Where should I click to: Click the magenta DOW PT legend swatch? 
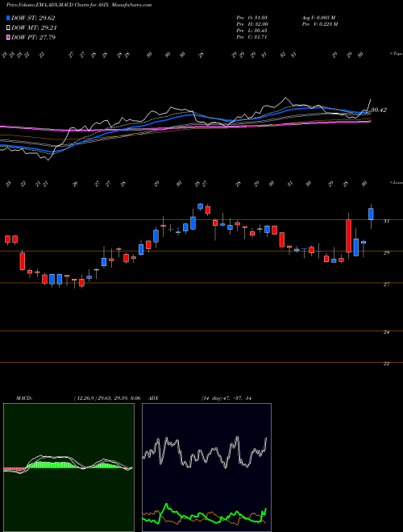pyautogui.click(x=9, y=37)
